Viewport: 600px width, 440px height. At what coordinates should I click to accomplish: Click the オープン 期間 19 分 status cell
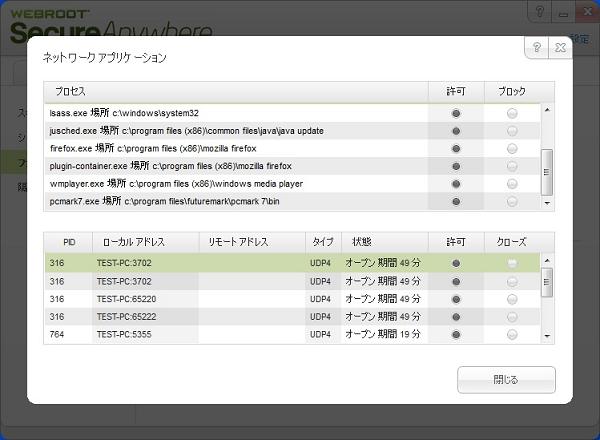pyautogui.click(x=383, y=334)
